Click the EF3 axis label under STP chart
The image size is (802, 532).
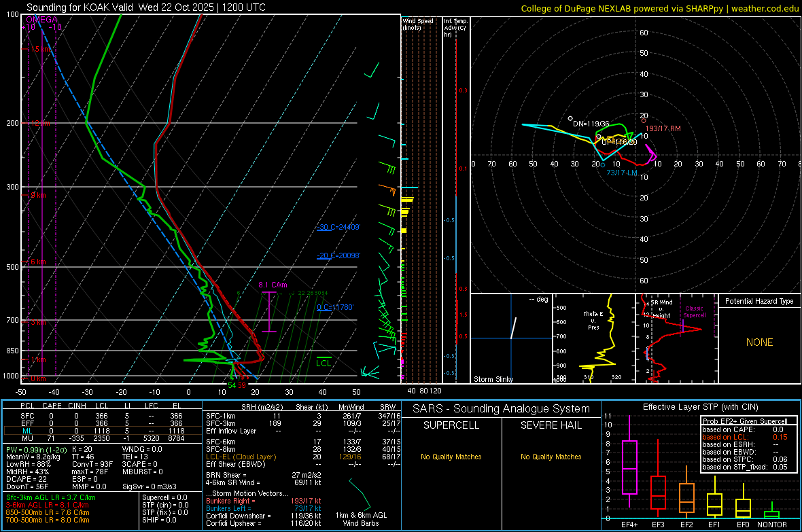coord(659,525)
